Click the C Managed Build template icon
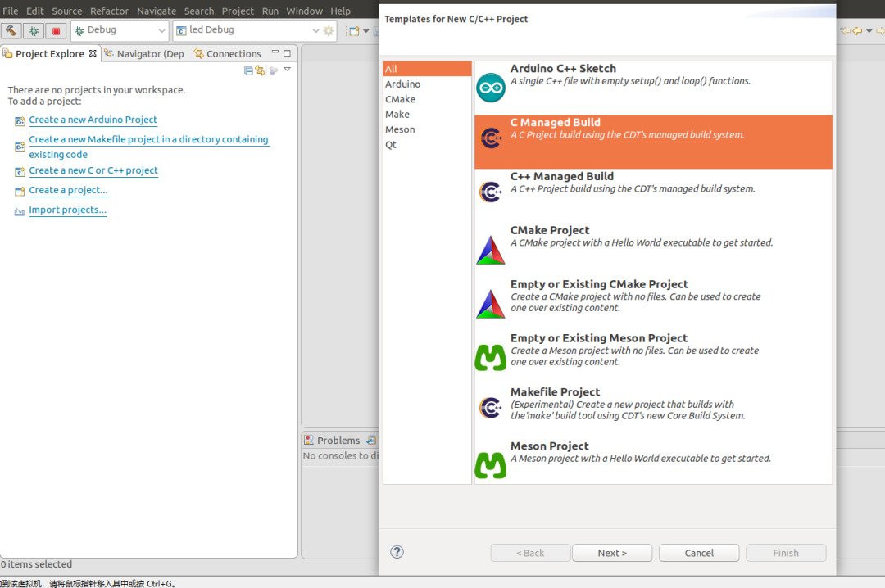This screenshot has height=588, width=885. click(491, 138)
